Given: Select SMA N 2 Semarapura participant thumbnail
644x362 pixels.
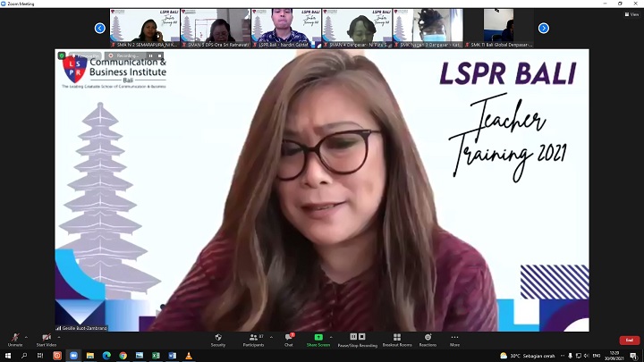Looking at the screenshot, I should tap(145, 28).
